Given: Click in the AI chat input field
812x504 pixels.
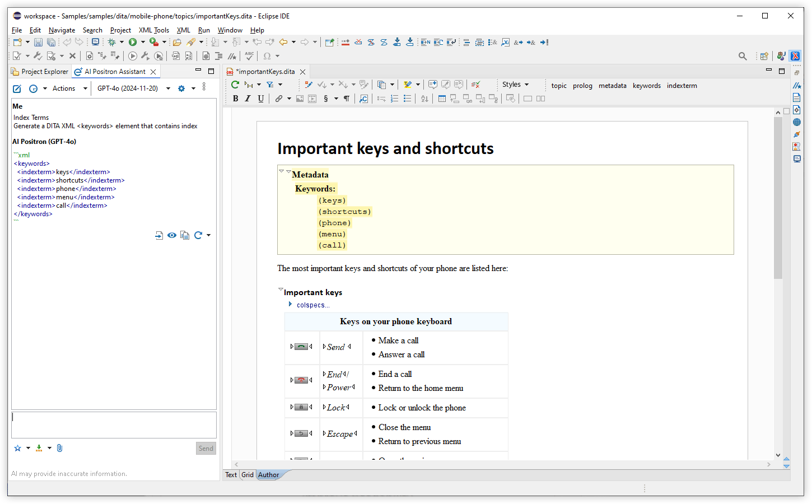Looking at the screenshot, I should point(114,425).
